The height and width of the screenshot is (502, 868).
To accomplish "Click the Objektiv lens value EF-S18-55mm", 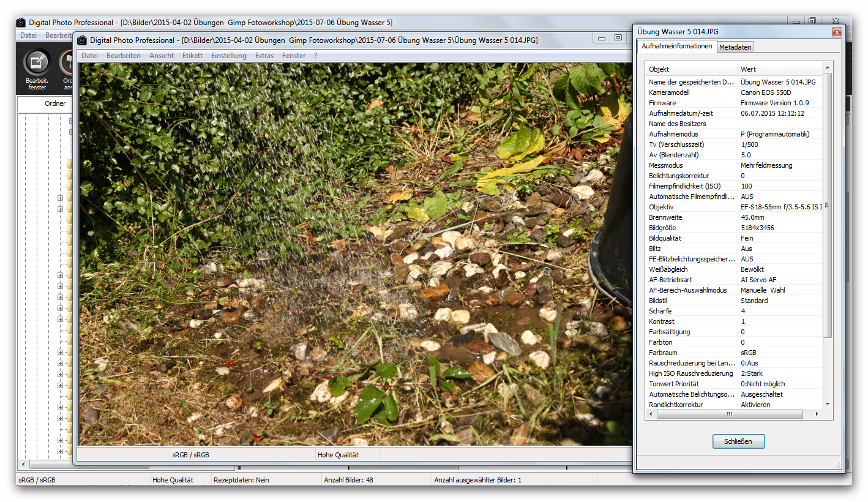I will tap(782, 207).
